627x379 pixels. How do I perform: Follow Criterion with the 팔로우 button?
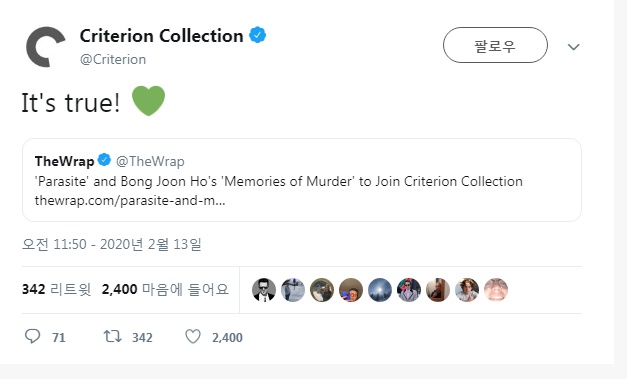click(x=495, y=45)
